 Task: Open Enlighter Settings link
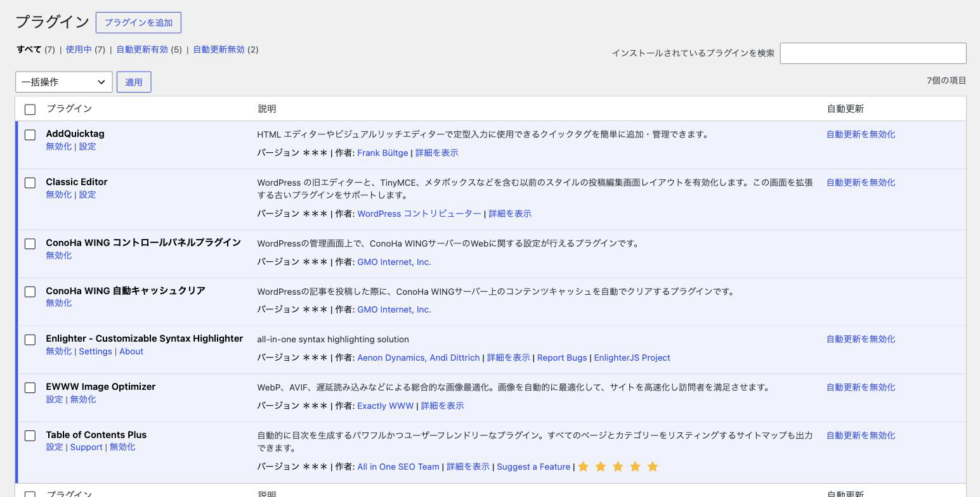(x=95, y=351)
